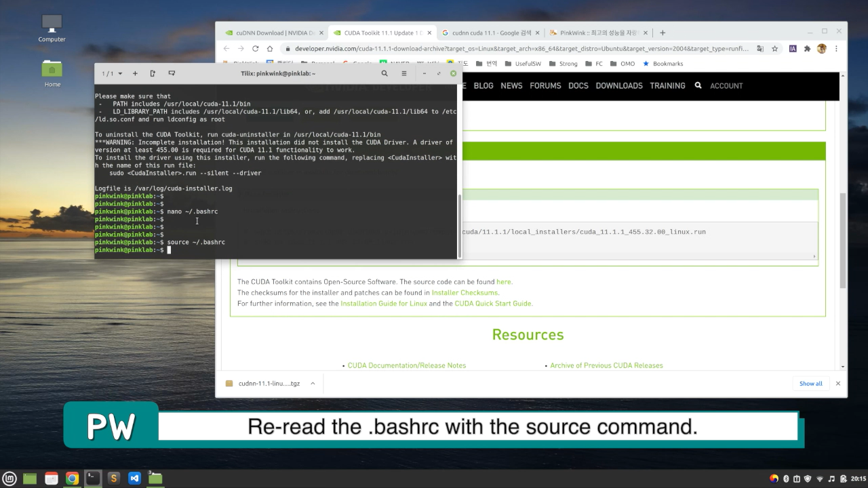Click the Chrome page vertical scrollbar
868x488 pixels.
click(x=843, y=240)
